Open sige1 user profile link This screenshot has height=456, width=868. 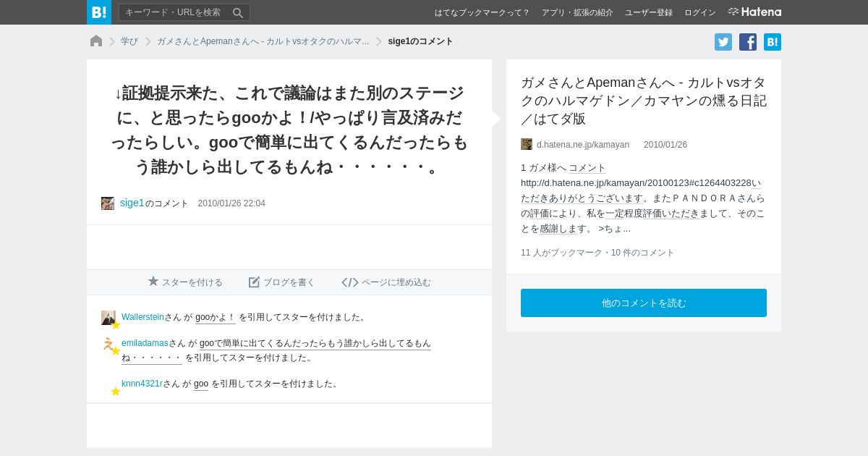(x=132, y=203)
